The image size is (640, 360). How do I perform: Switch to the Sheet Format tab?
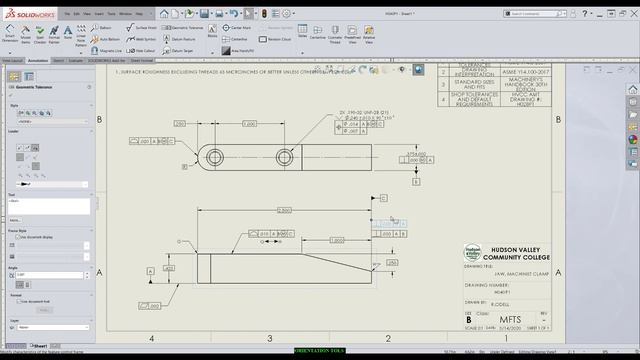pyautogui.click(x=142, y=60)
